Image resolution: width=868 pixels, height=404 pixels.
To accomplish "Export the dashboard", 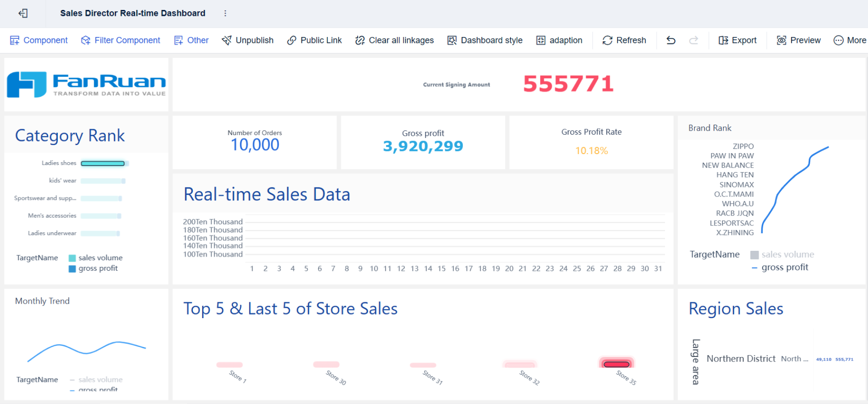I will tap(738, 40).
